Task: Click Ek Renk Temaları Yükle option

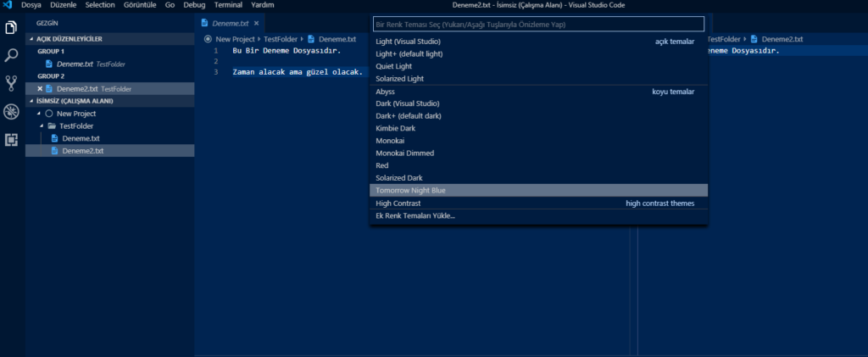Action: tap(538, 216)
